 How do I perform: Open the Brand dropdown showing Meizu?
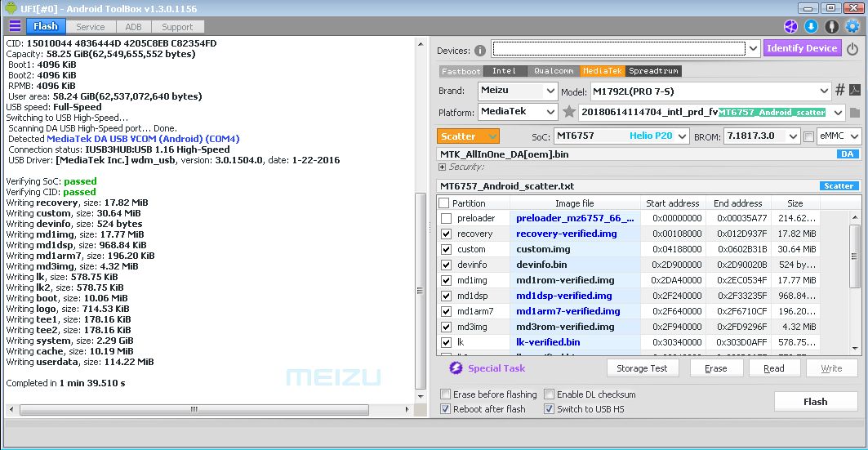point(550,90)
